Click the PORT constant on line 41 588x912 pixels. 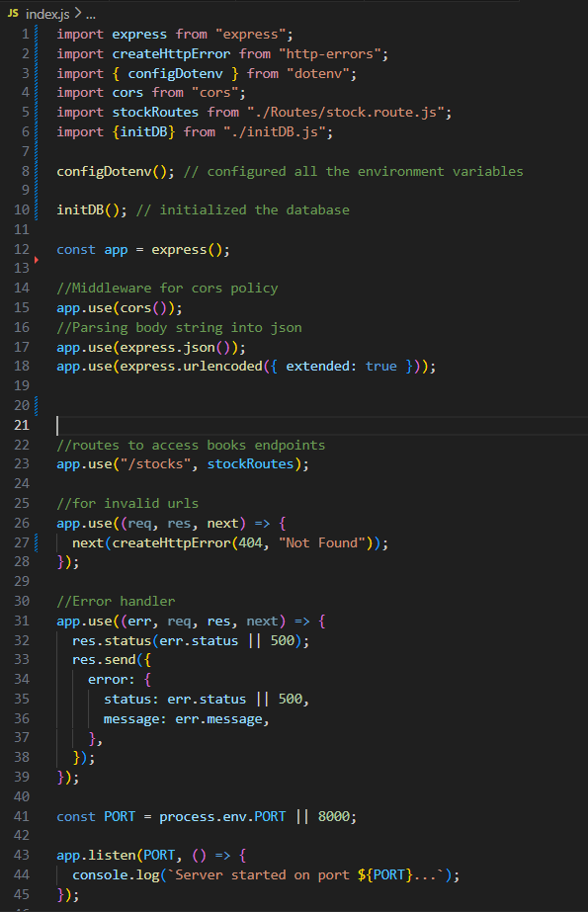(x=119, y=815)
